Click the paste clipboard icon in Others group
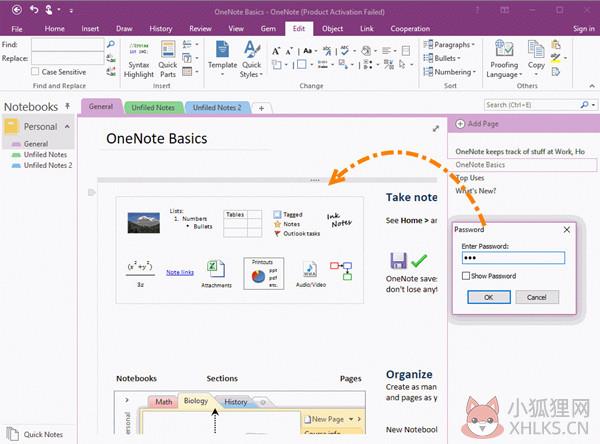600x444 pixels. pyautogui.click(x=556, y=44)
